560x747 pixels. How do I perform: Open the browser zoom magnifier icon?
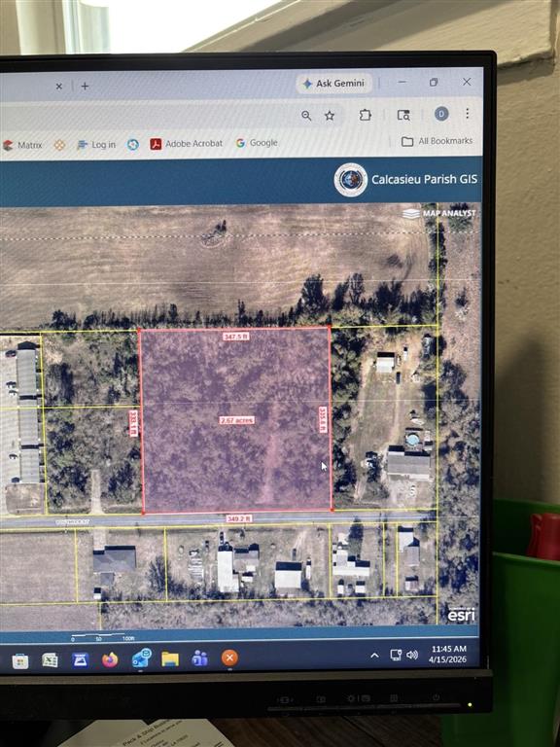click(306, 116)
